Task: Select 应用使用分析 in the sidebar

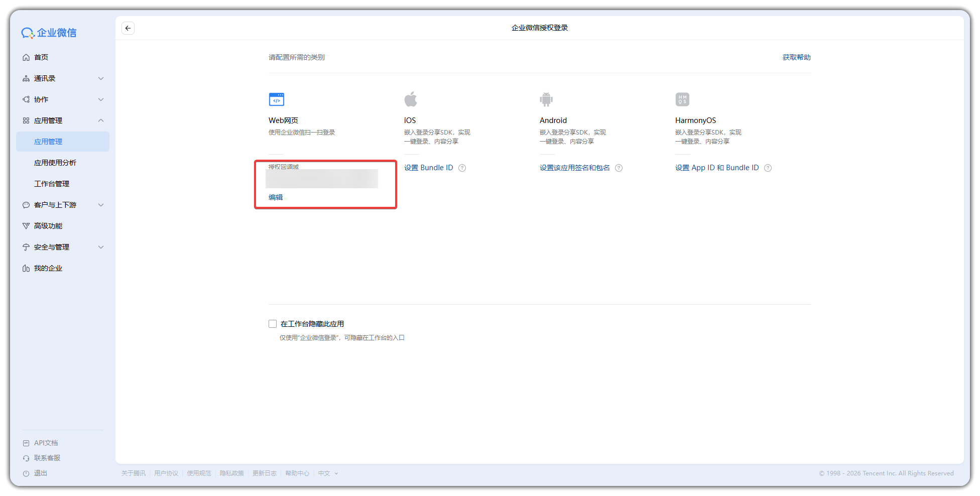Action: point(55,162)
